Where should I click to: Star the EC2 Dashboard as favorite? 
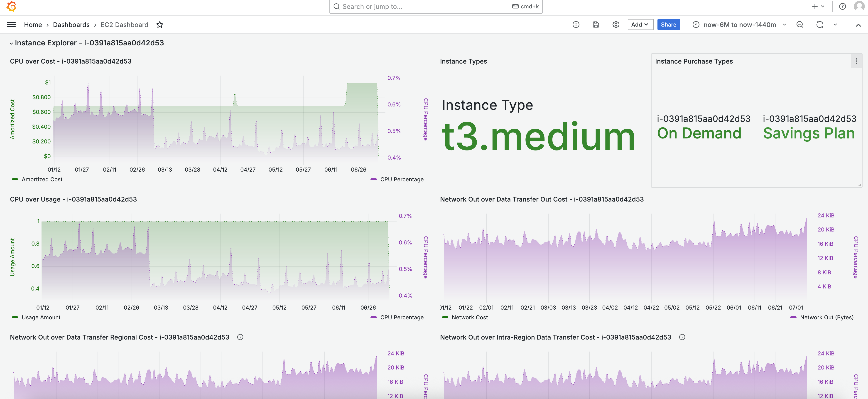click(160, 25)
